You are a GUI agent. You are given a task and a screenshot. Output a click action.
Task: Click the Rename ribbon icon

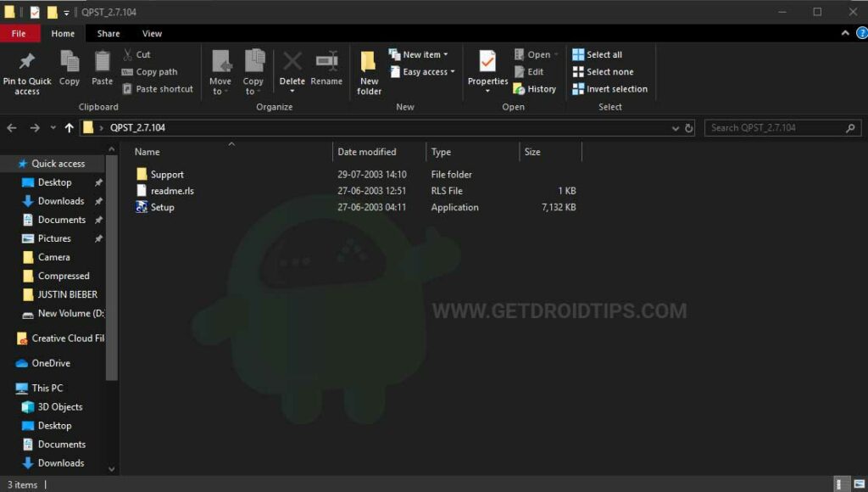(326, 61)
